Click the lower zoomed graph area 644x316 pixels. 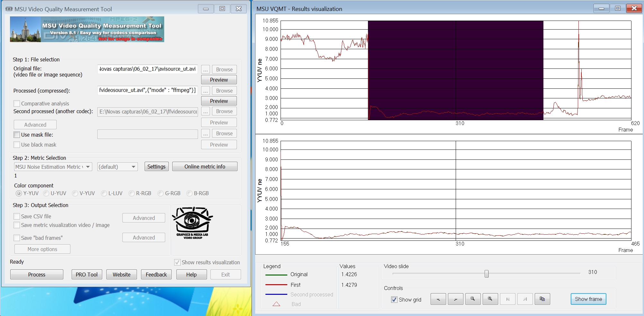pyautogui.click(x=456, y=190)
